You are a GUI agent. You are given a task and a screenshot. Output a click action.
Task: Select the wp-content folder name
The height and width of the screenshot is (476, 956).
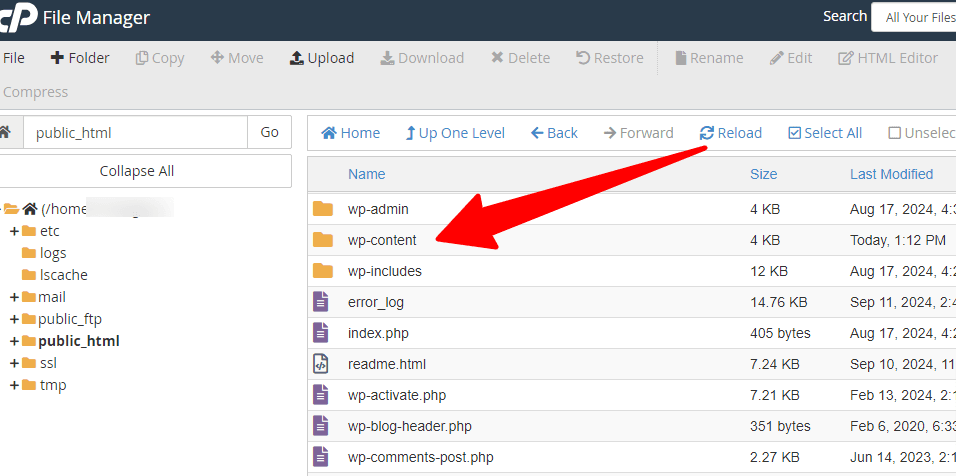pyautogui.click(x=382, y=240)
